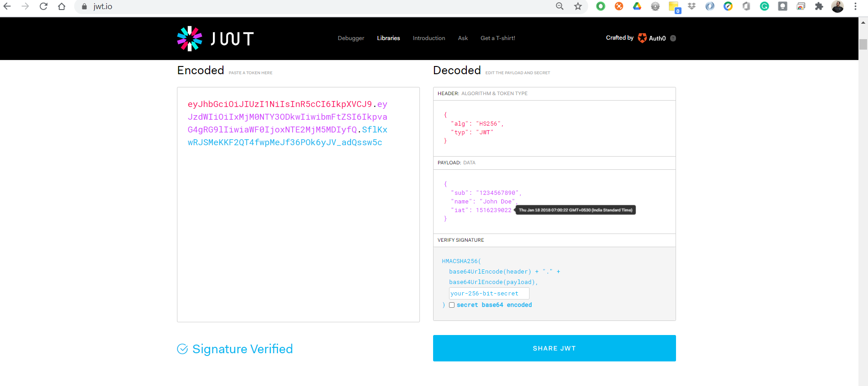Open the Introduction navigation link
The image size is (868, 386).
coord(429,38)
